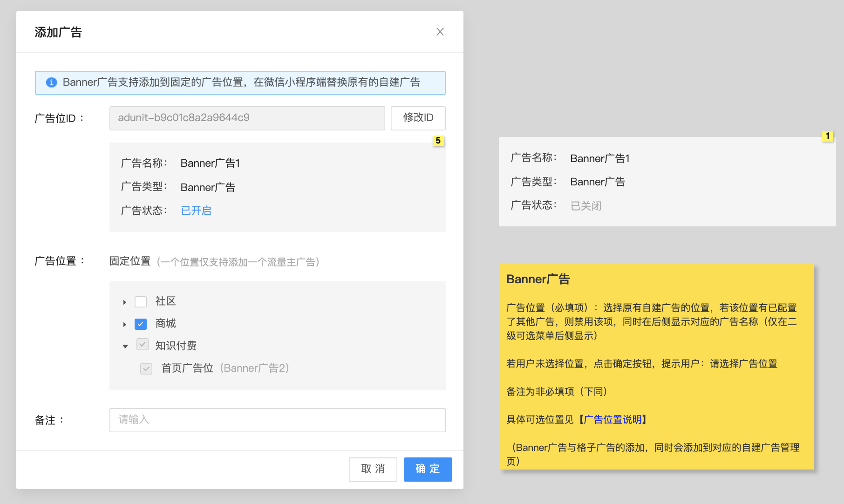The height and width of the screenshot is (504, 844).
Task: Click the Banner广告 heading in the yellow note
Action: tap(538, 279)
